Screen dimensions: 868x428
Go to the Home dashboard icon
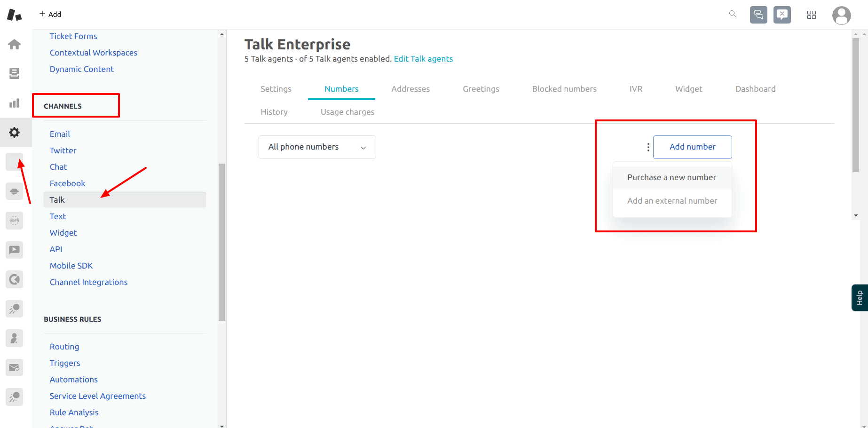point(15,44)
